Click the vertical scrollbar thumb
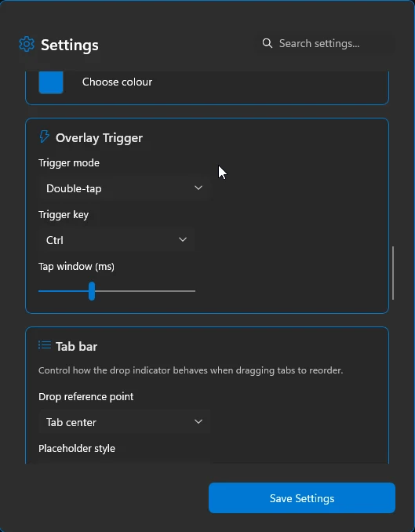Image resolution: width=415 pixels, height=532 pixels. coord(393,273)
